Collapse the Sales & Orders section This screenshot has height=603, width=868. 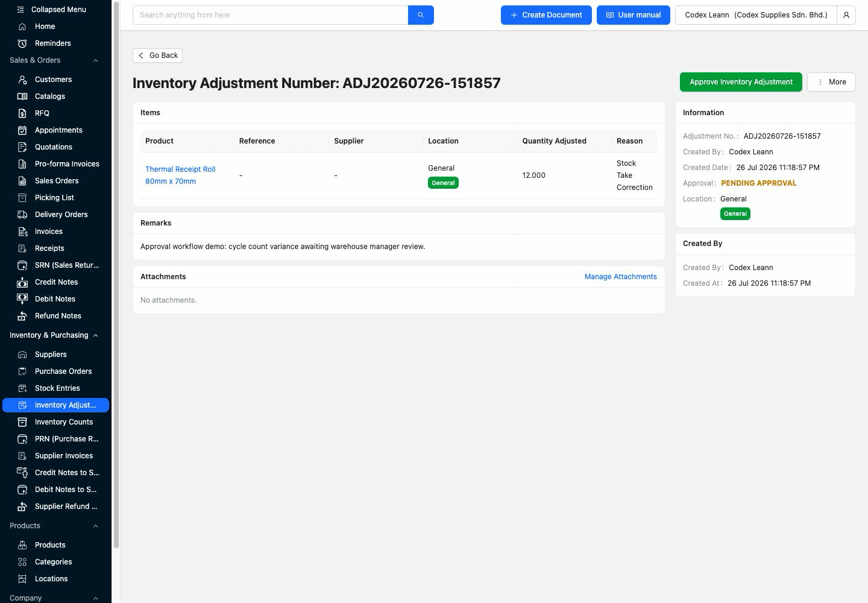pos(95,60)
